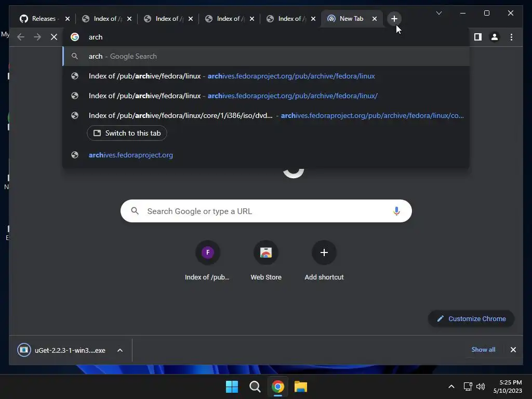The width and height of the screenshot is (532, 399).
Task: Click the Google icon in address bar
Action: pyautogui.click(x=75, y=37)
